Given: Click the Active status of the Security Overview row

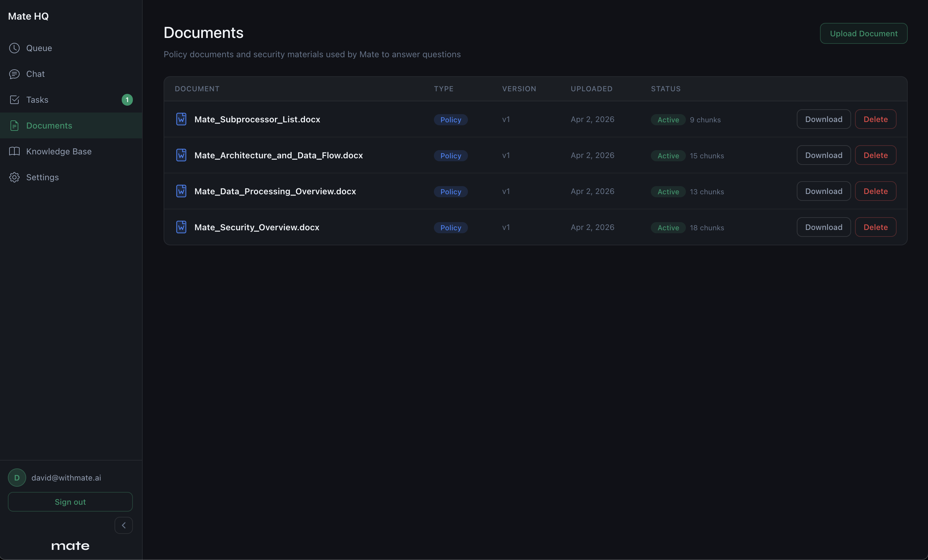Looking at the screenshot, I should point(668,227).
